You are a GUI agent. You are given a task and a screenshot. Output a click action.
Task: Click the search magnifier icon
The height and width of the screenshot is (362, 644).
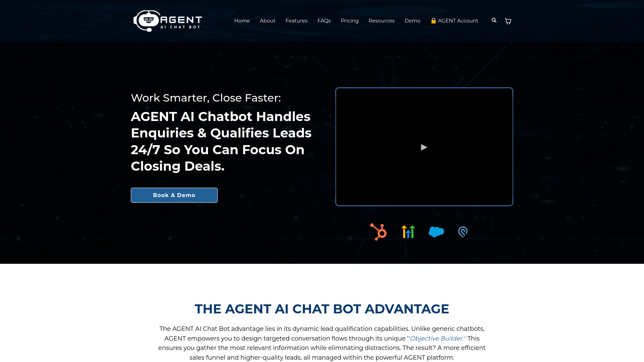click(494, 20)
